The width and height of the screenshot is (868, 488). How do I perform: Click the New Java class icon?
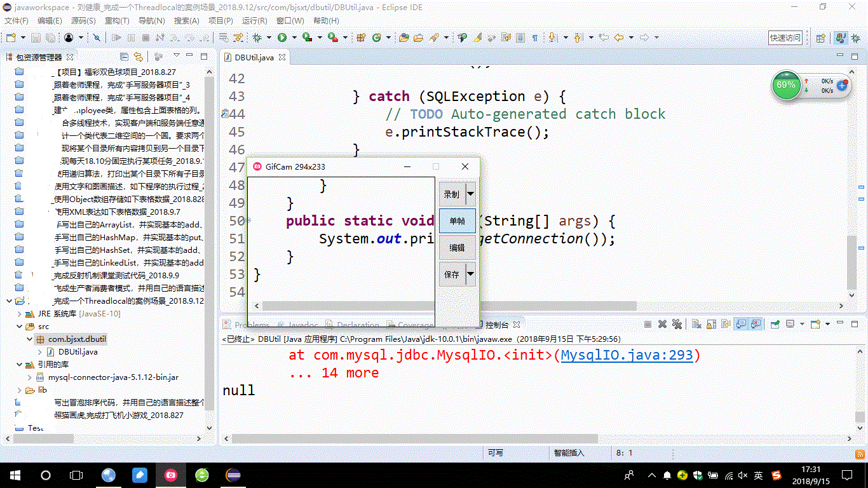point(376,37)
